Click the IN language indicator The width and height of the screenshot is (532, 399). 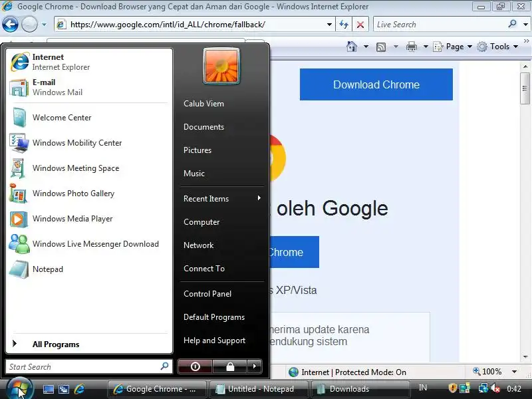[x=423, y=388]
